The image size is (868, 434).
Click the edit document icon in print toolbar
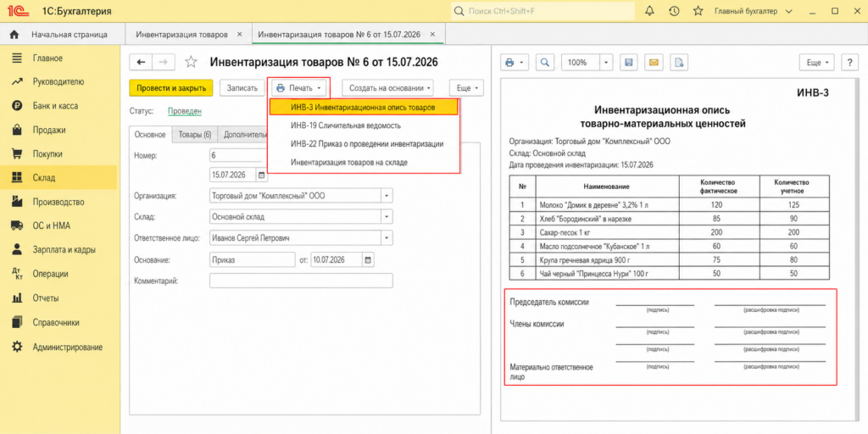(x=679, y=63)
